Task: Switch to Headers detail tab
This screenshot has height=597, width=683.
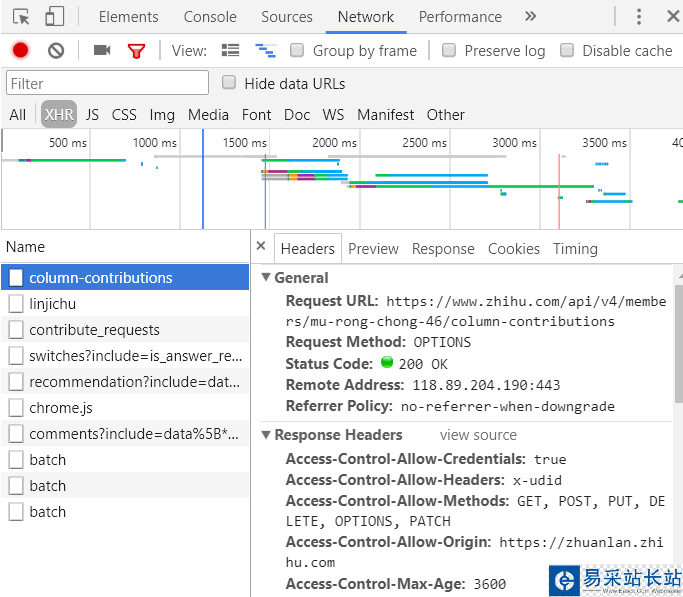Action: [308, 249]
